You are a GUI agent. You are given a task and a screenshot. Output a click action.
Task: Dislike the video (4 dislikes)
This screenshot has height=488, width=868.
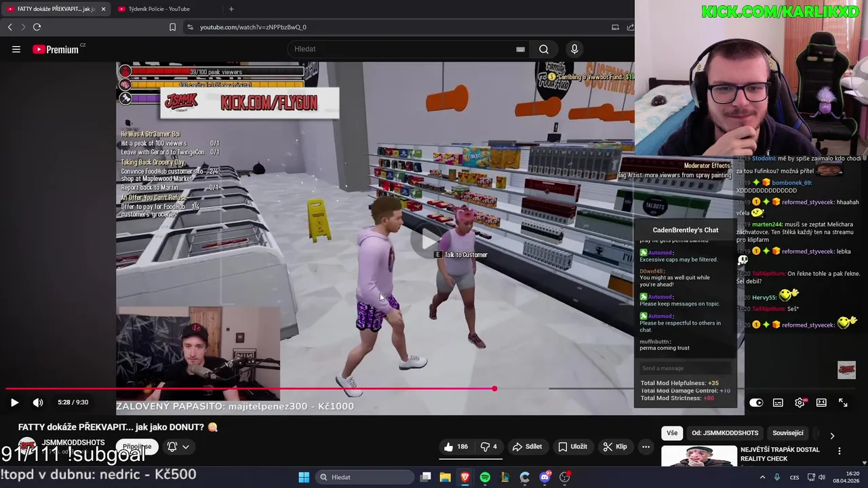[489, 447]
